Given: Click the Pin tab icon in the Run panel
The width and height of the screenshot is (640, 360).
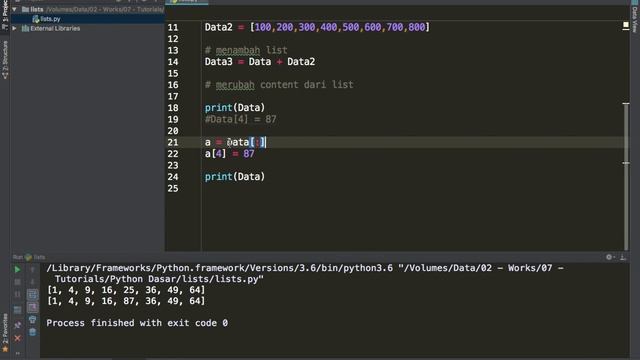Looking at the screenshot, I should click(17, 325).
